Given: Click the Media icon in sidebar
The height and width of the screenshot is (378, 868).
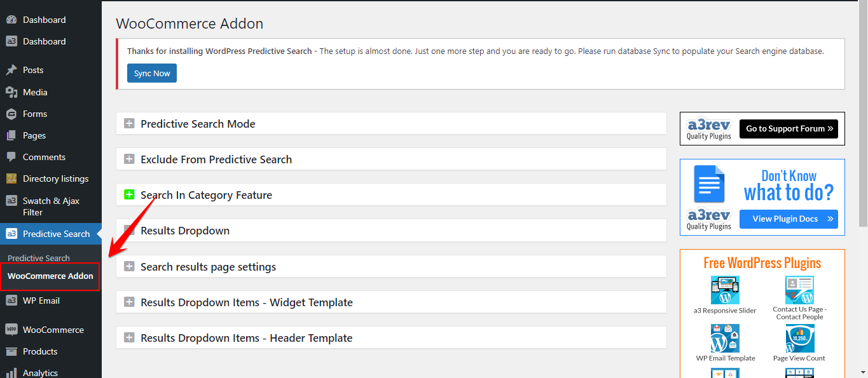Looking at the screenshot, I should (x=11, y=92).
